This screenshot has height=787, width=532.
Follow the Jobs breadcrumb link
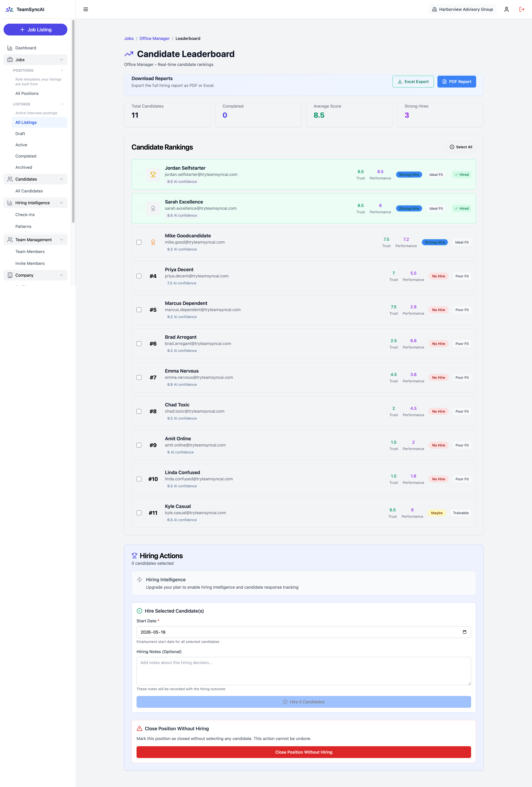click(x=129, y=39)
